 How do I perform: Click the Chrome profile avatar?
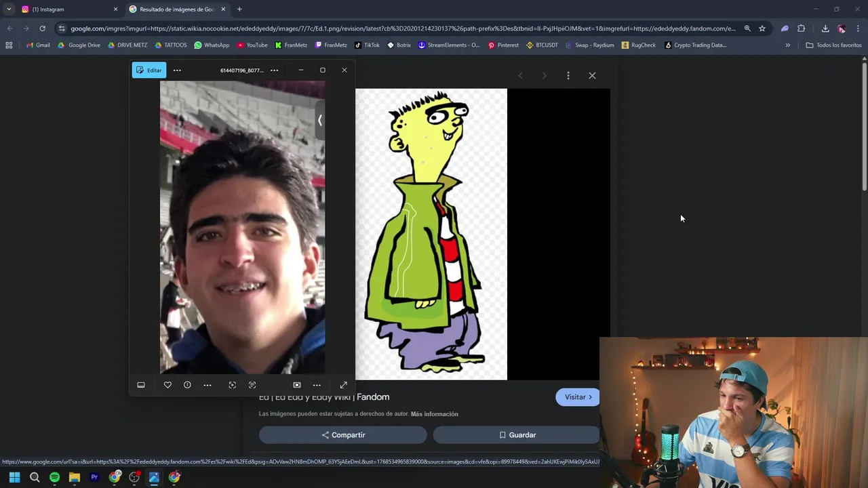click(842, 28)
